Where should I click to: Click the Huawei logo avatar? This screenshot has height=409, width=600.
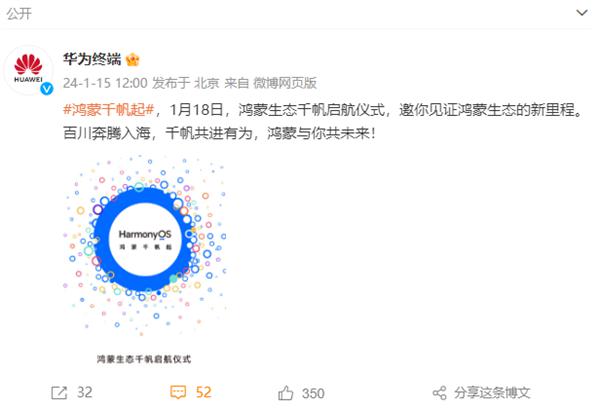coord(28,69)
